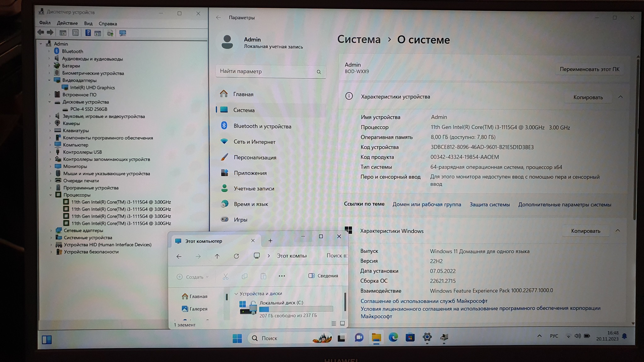Collapse the Процессоры tree node
The image size is (644, 362).
pos(51,195)
